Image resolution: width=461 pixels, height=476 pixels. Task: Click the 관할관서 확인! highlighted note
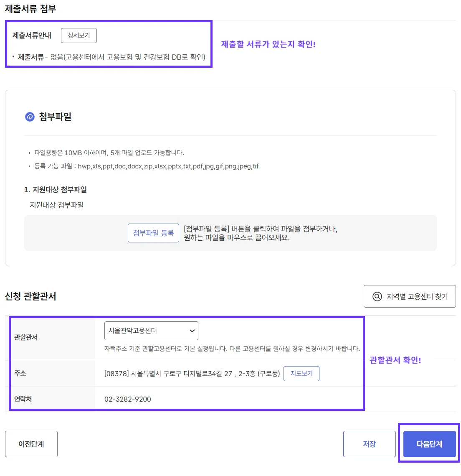395,360
